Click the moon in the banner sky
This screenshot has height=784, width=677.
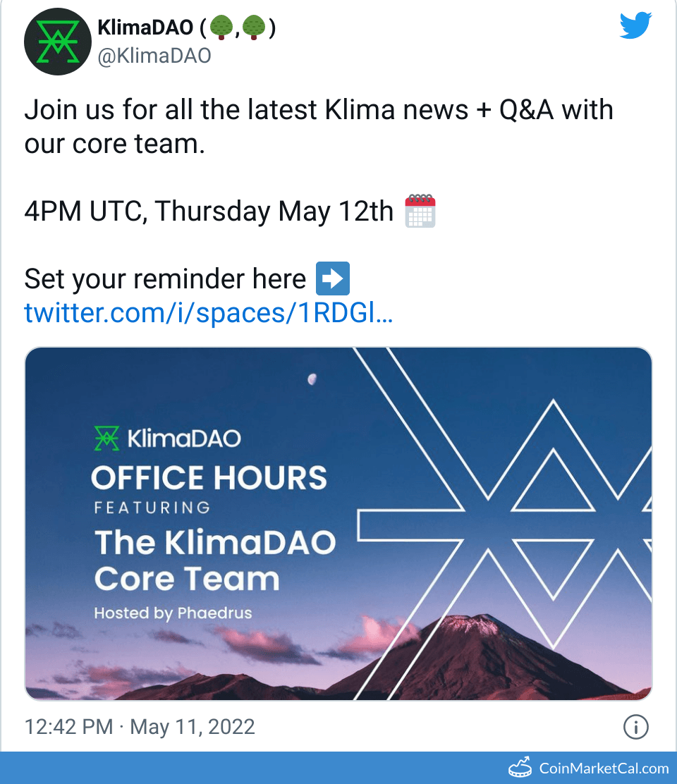[312, 379]
